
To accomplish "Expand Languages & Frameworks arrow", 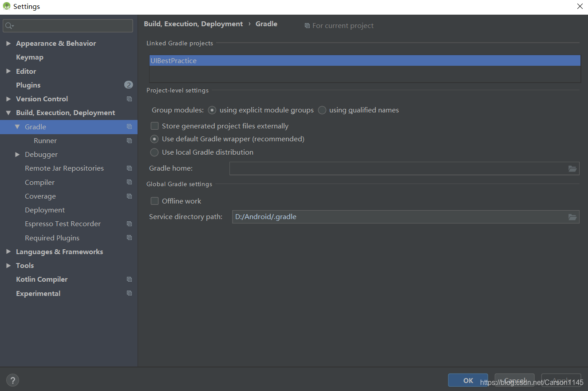I will pos(8,251).
